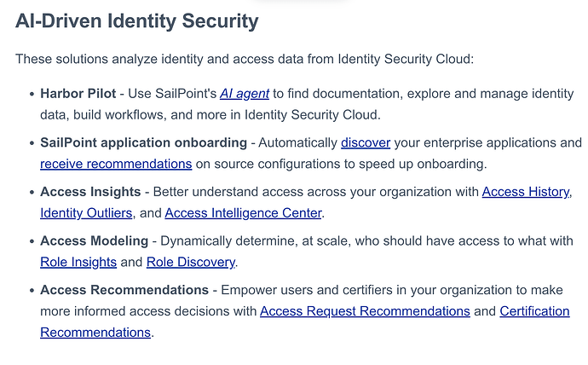Open Access Intelligence Center link
Viewport: 588px width, 365px height.
(x=243, y=213)
